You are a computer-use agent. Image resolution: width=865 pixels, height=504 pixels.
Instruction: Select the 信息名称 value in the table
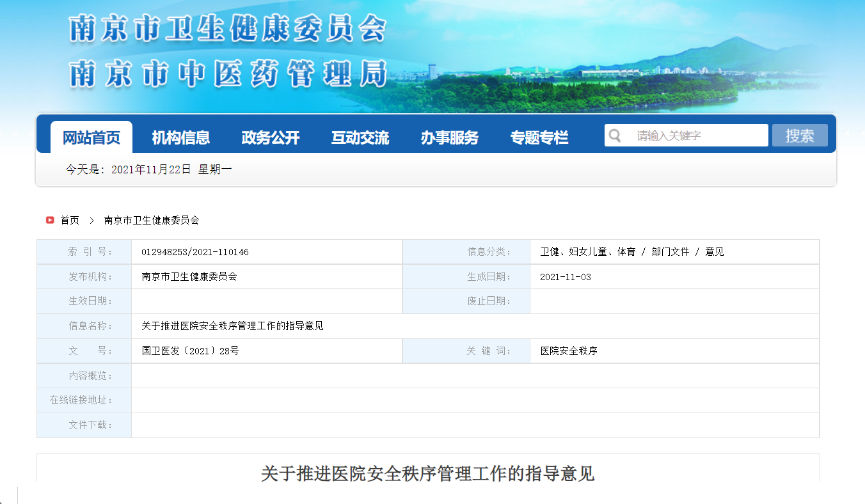coord(232,326)
